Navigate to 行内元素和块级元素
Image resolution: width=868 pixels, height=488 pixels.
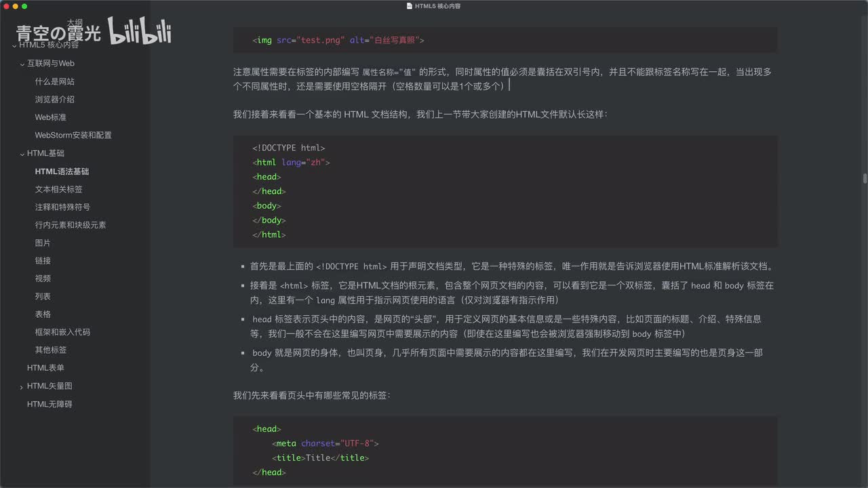tap(71, 224)
